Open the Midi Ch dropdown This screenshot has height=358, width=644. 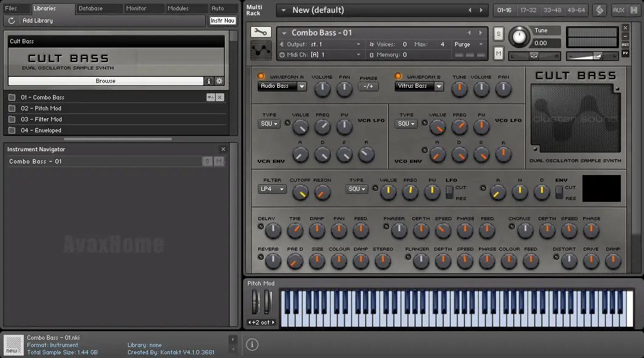[x=320, y=55]
